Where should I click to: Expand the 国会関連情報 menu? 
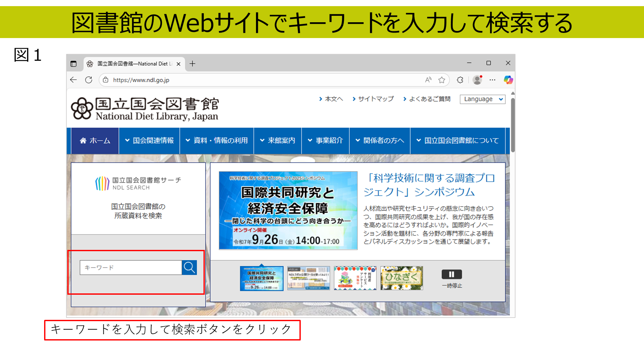point(149,141)
